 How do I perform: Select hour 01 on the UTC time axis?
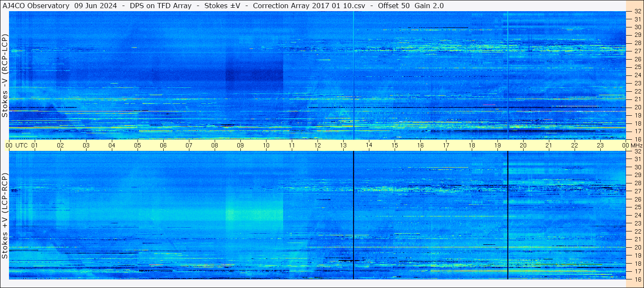click(35, 145)
